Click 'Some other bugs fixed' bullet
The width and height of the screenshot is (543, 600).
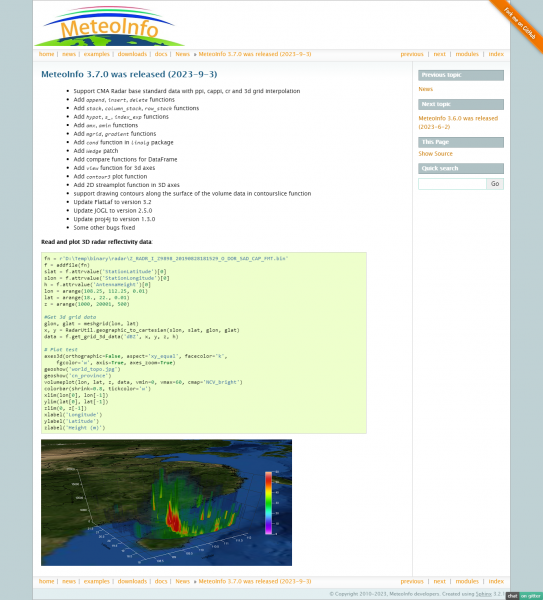[104, 228]
